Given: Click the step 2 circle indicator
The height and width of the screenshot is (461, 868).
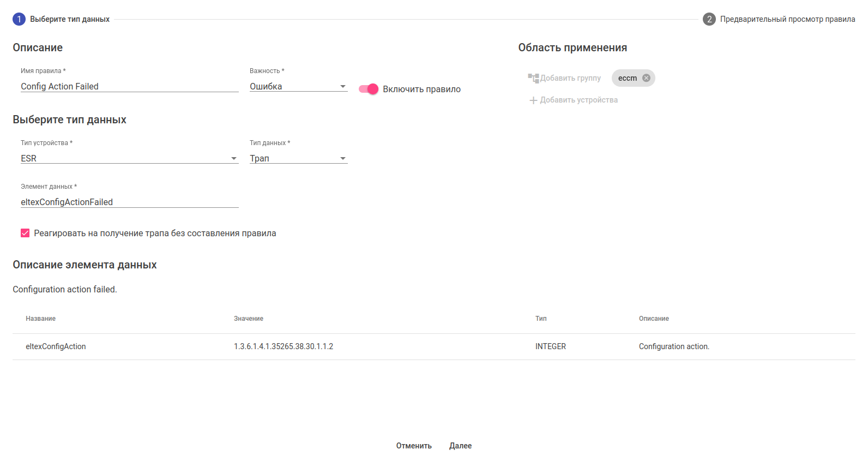Looking at the screenshot, I should (709, 19).
